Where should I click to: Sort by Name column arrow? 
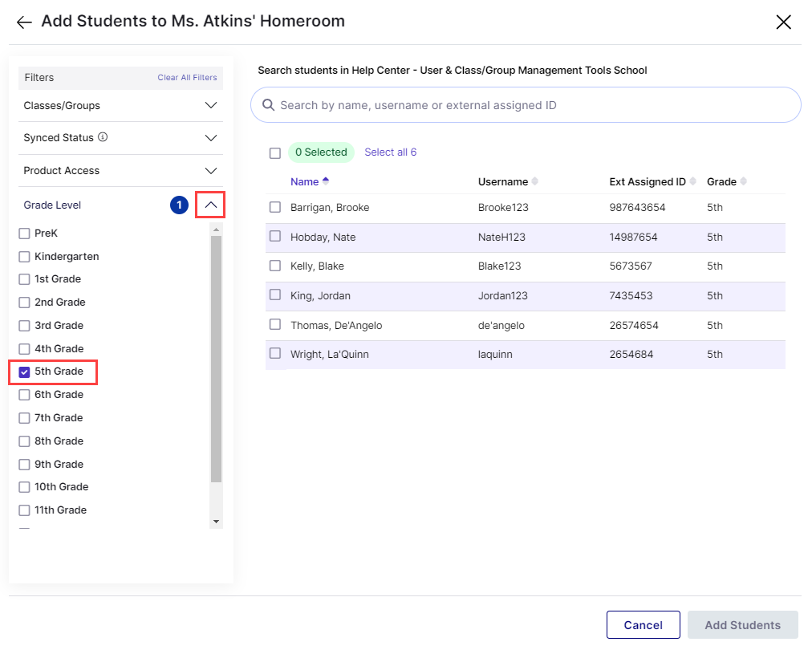coord(326,181)
